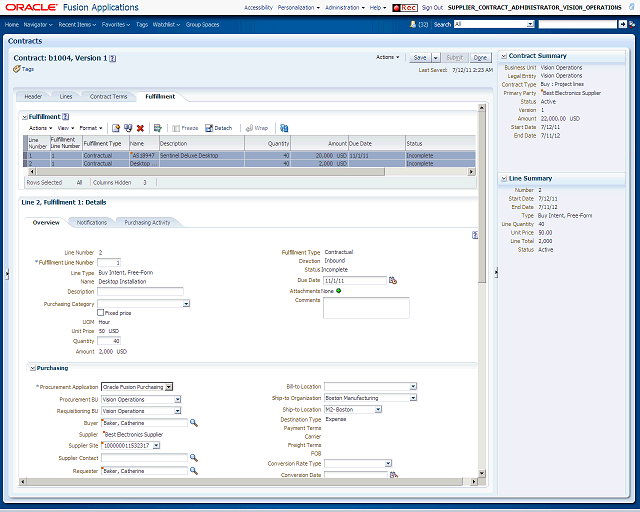Open the Requisitioning BU dropdown

click(x=178, y=411)
